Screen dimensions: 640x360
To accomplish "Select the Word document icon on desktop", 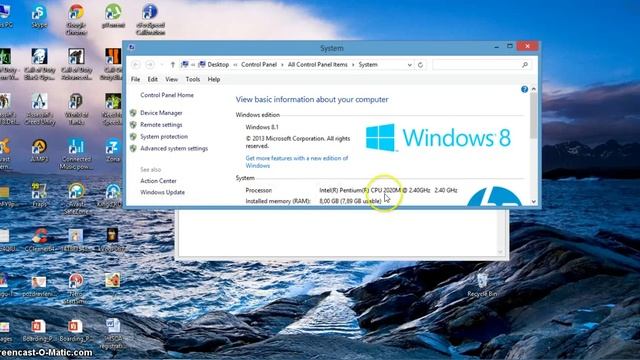I will 113,333.
